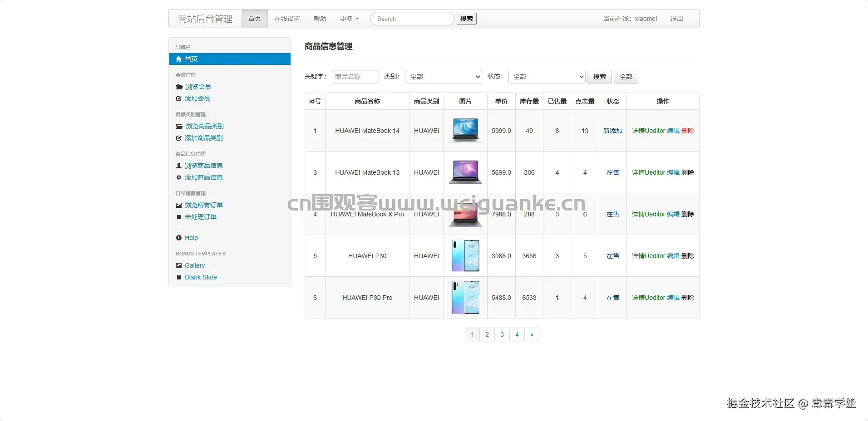868x421 pixels.
Task: Click the folder icon beside 浏览商品类别
Action: (179, 126)
